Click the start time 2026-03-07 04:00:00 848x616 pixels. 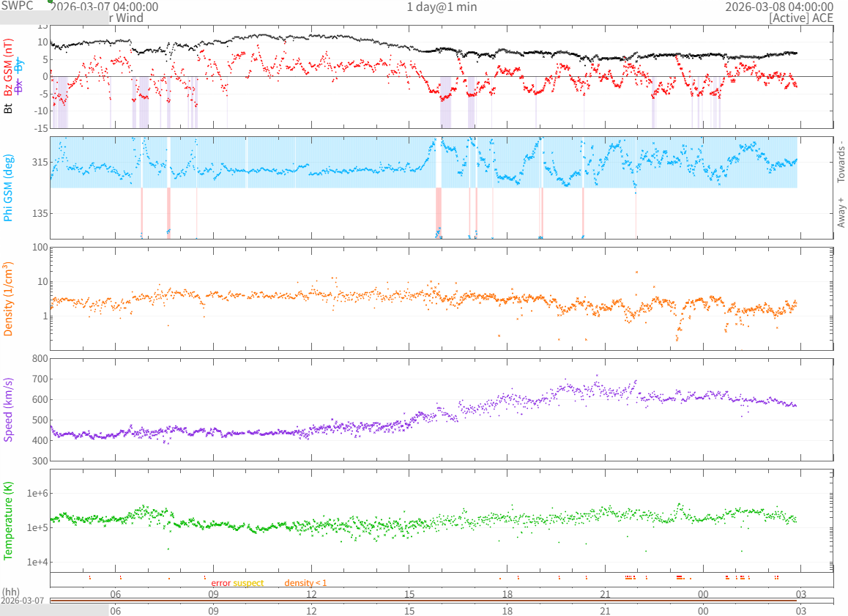tap(106, 7)
